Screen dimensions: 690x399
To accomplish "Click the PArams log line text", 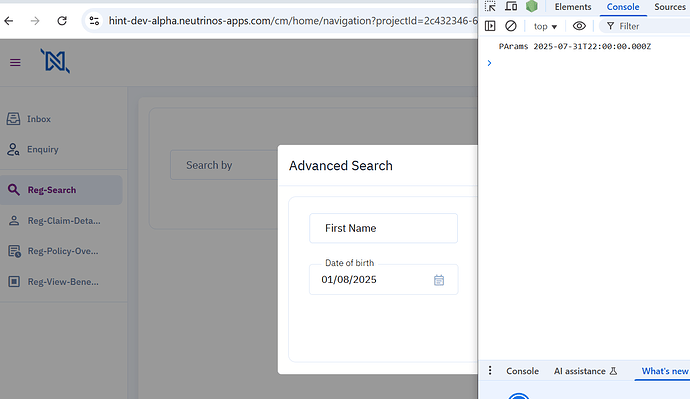I will coord(575,46).
